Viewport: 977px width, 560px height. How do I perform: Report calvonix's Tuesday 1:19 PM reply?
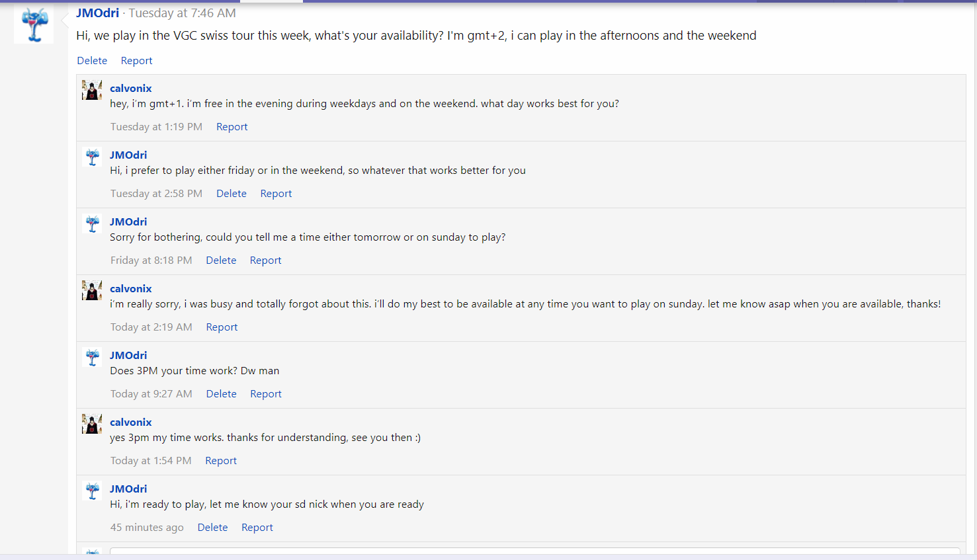pyautogui.click(x=232, y=127)
